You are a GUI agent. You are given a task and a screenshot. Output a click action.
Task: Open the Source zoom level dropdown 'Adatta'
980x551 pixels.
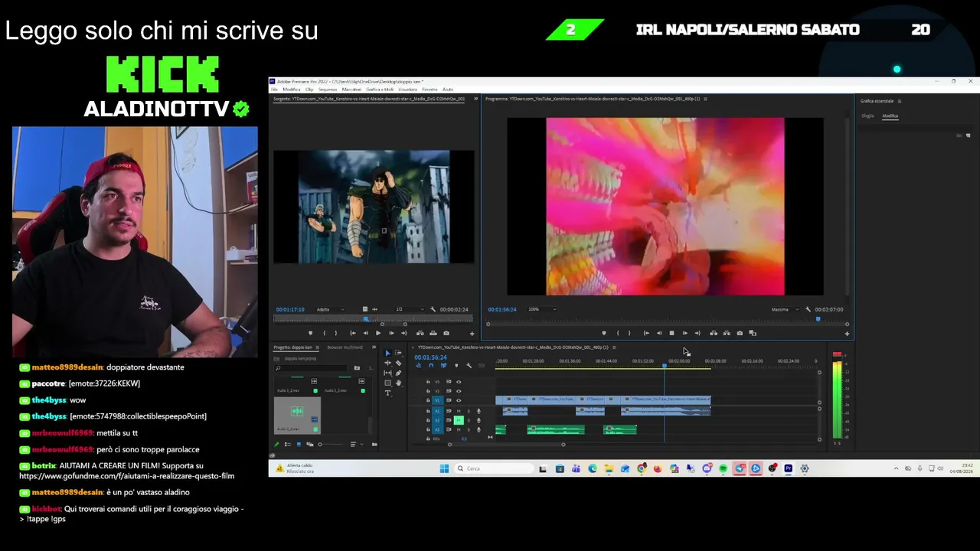tap(330, 309)
